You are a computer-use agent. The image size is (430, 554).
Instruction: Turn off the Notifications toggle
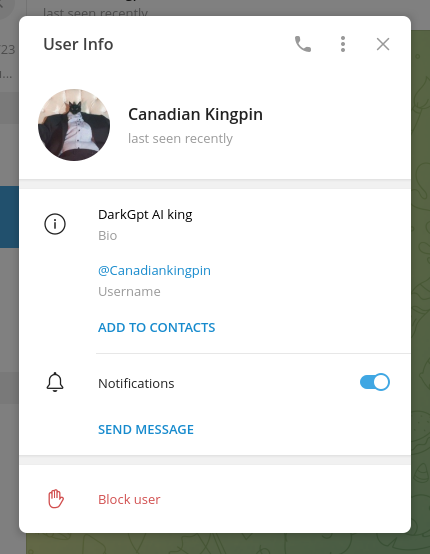(375, 382)
